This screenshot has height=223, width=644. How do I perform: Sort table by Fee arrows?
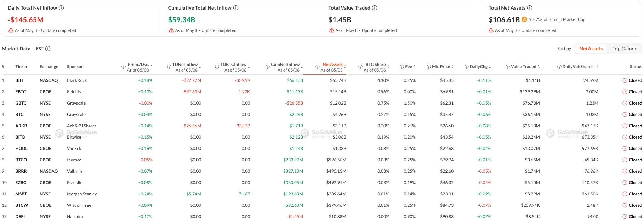click(415, 67)
